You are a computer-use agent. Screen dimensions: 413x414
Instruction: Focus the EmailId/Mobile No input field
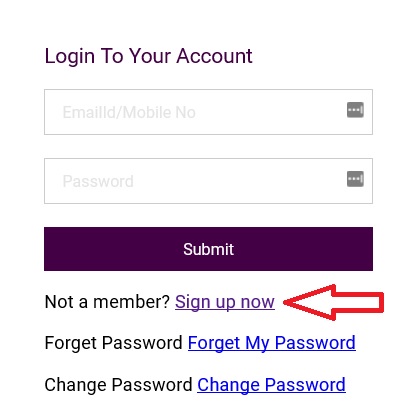click(208, 112)
